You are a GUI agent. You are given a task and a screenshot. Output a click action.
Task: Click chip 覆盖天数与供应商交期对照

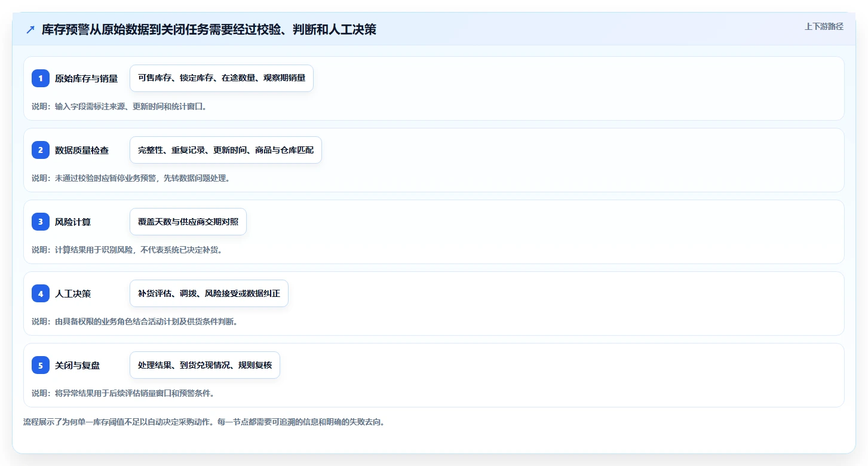(x=188, y=222)
